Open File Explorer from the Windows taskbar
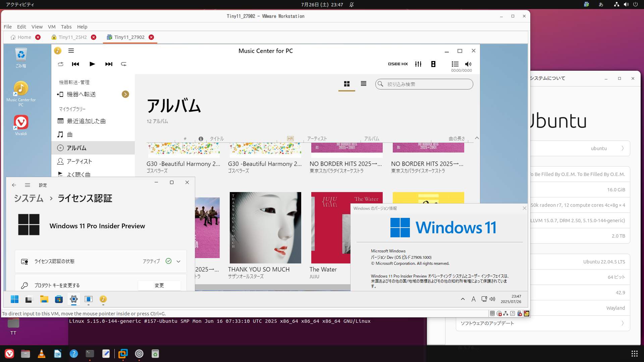 pyautogui.click(x=44, y=299)
